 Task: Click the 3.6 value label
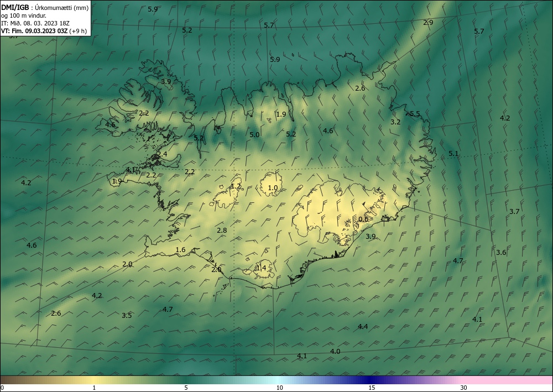501,253
